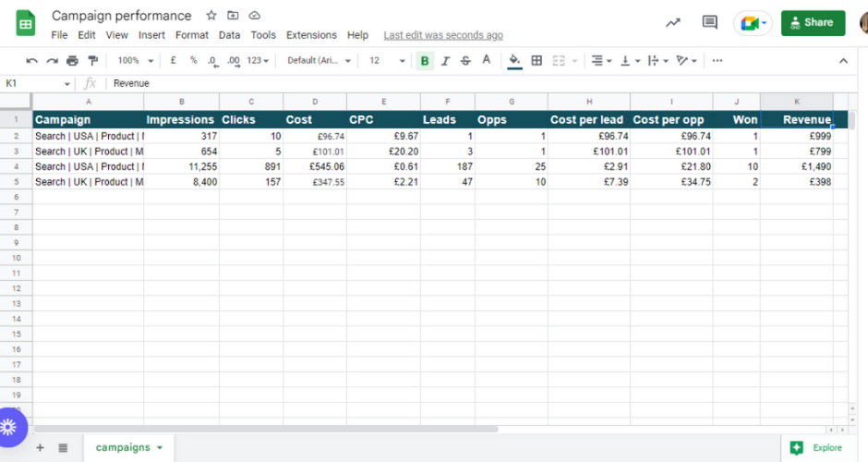Select column A header
This screenshot has height=462, width=868.
pos(88,102)
